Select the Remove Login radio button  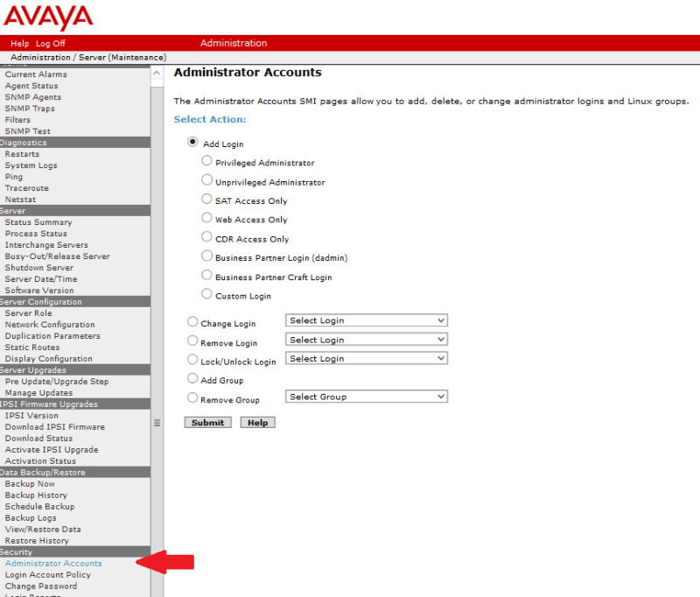pos(192,341)
